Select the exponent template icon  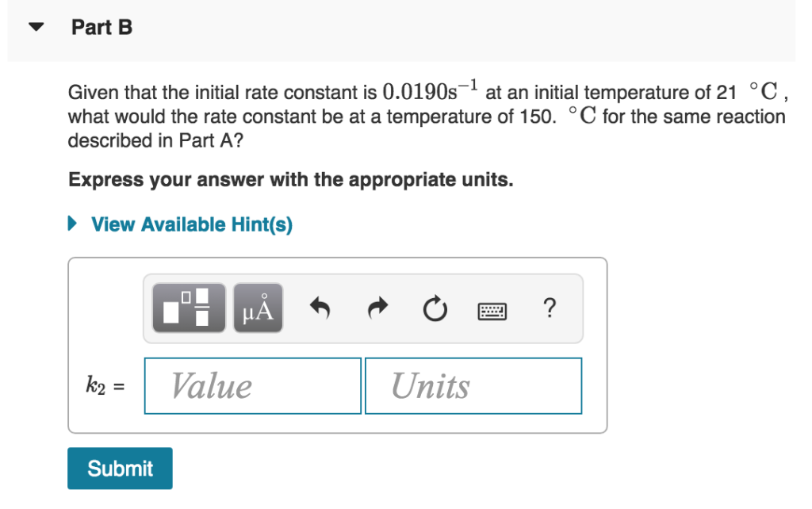tap(188, 308)
